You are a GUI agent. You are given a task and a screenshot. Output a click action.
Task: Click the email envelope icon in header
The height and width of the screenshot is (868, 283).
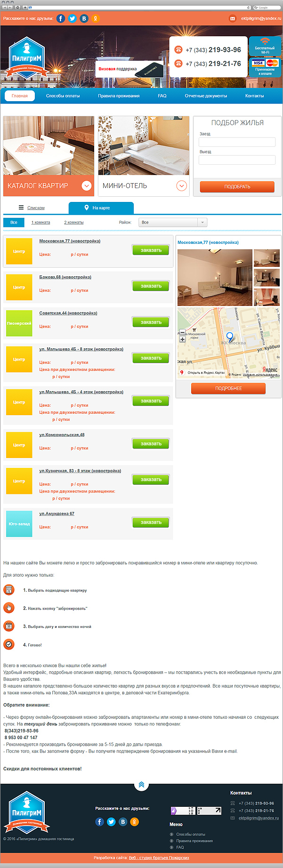[x=232, y=18]
